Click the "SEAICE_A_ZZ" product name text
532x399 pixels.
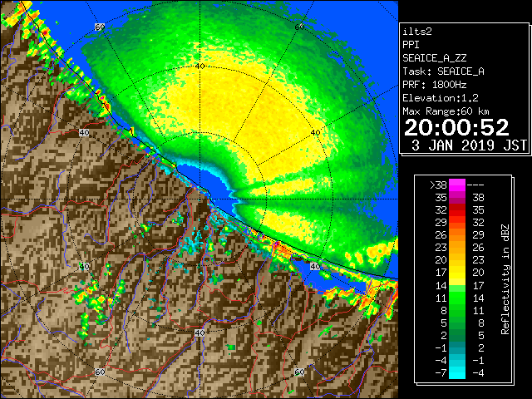pos(434,58)
